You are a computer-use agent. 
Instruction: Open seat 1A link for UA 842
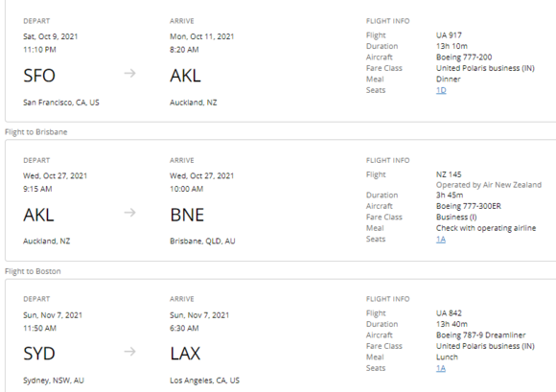point(441,368)
